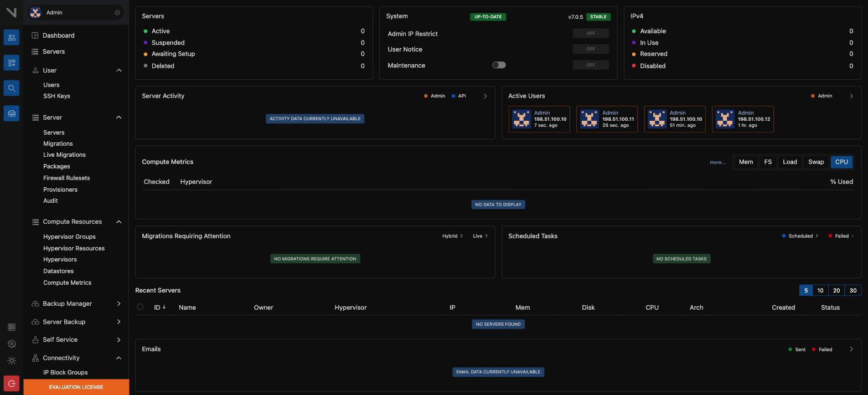Click the Dashboard layout icon
The height and width of the screenshot is (395, 868).
(x=35, y=35)
